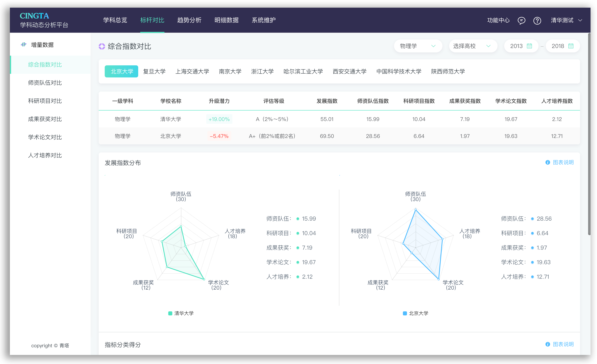Click the vertical page scrollbar
597x364 pixels.
(589, 134)
